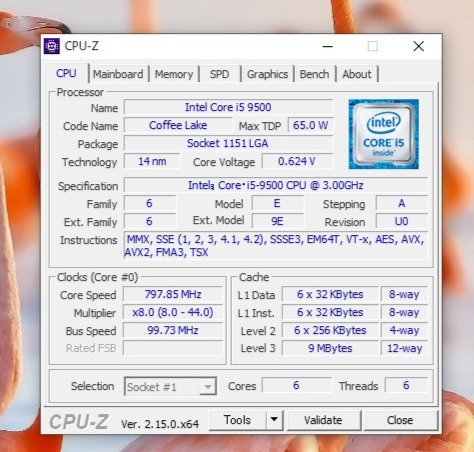474x452 pixels.
Task: Click the Instructions text box
Action: tap(276, 245)
